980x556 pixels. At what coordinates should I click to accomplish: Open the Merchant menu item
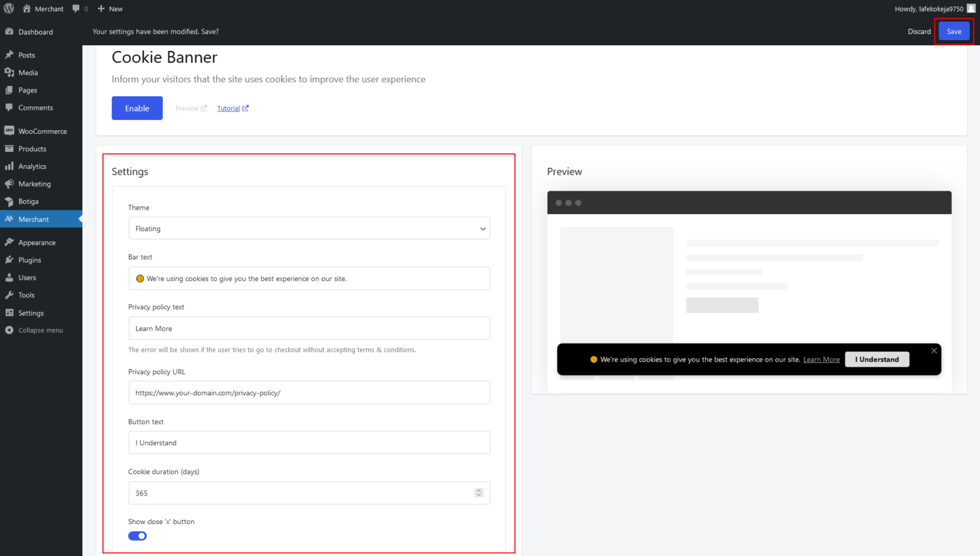click(41, 219)
